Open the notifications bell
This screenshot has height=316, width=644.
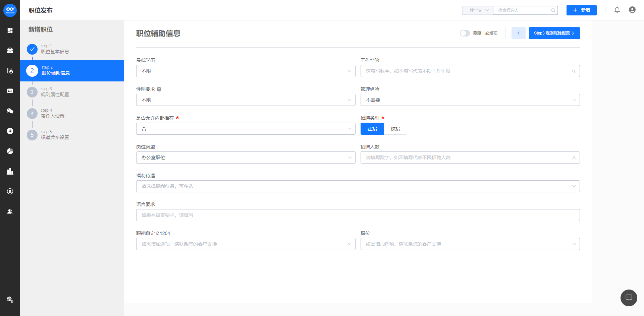617,10
